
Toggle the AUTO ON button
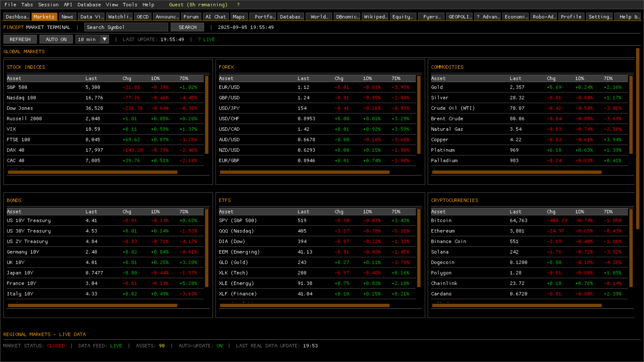point(56,40)
